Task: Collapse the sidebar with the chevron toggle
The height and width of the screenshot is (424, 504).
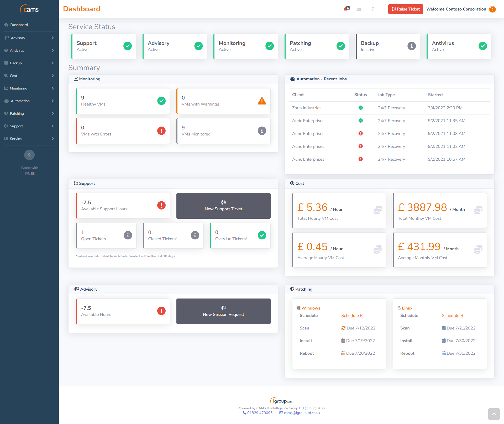Action: click(29, 155)
